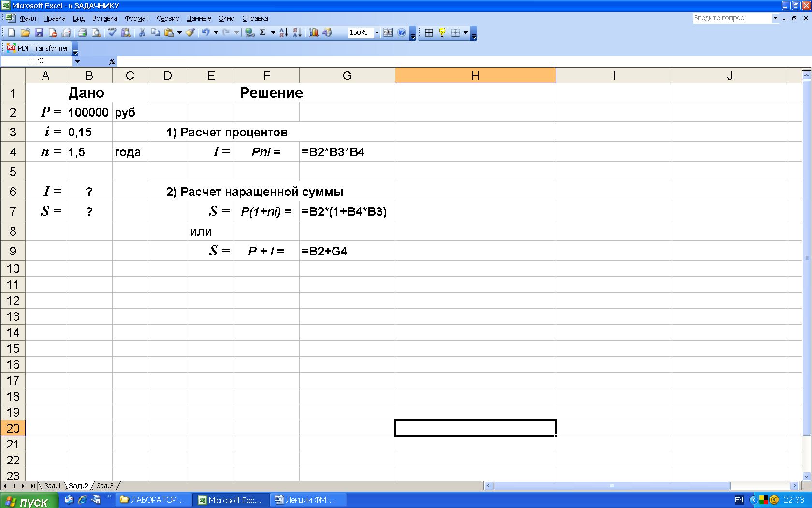
Task: Open the 150% zoom dropdown
Action: 377,32
